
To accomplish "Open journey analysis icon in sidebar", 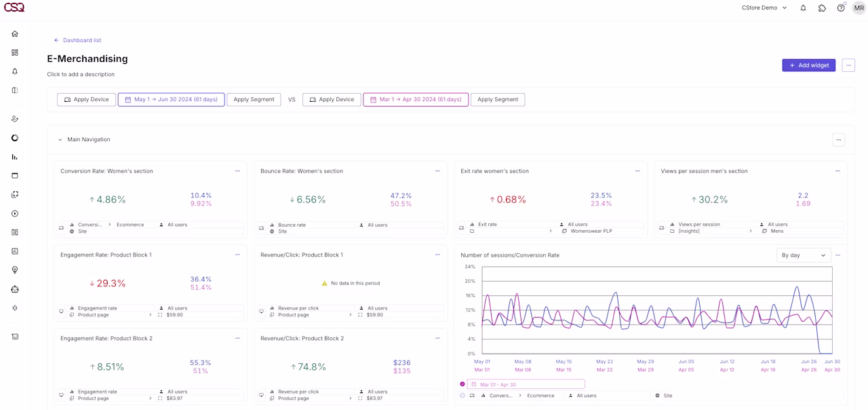I will coord(15,119).
